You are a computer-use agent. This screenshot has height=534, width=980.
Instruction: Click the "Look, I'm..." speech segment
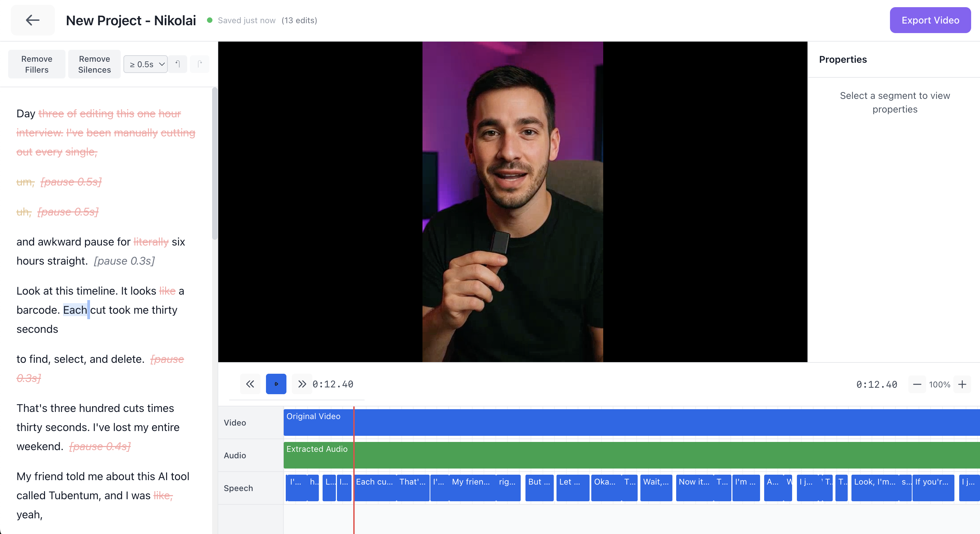[874, 488]
